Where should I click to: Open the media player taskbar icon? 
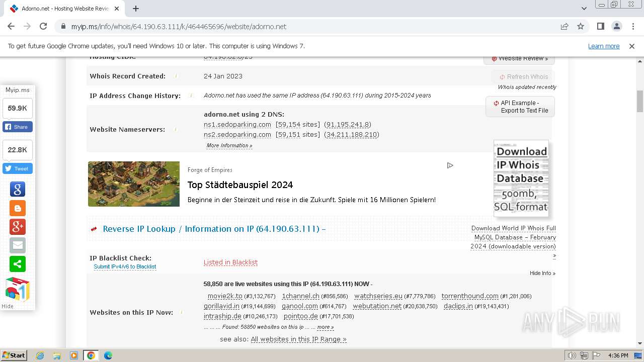(x=74, y=355)
